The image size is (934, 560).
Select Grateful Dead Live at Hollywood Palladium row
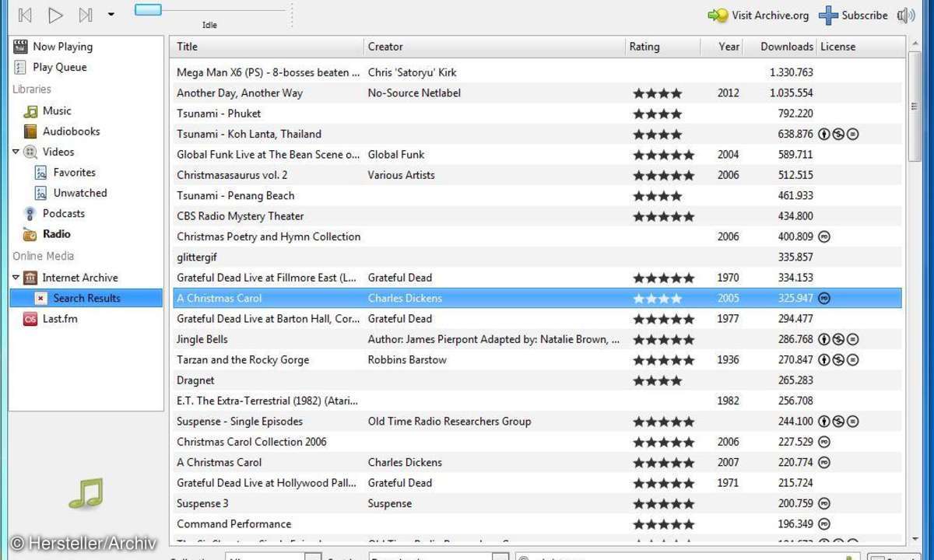[x=537, y=482]
